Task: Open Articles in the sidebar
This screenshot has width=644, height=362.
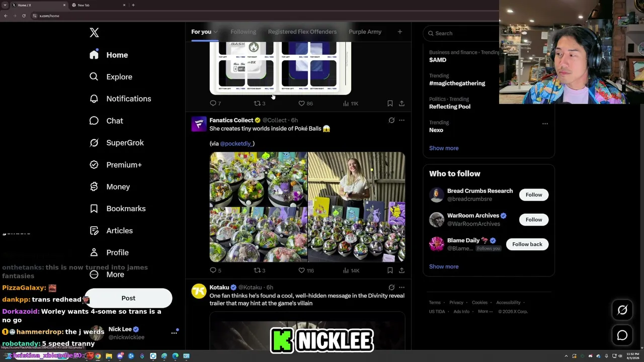Action: 111,231
